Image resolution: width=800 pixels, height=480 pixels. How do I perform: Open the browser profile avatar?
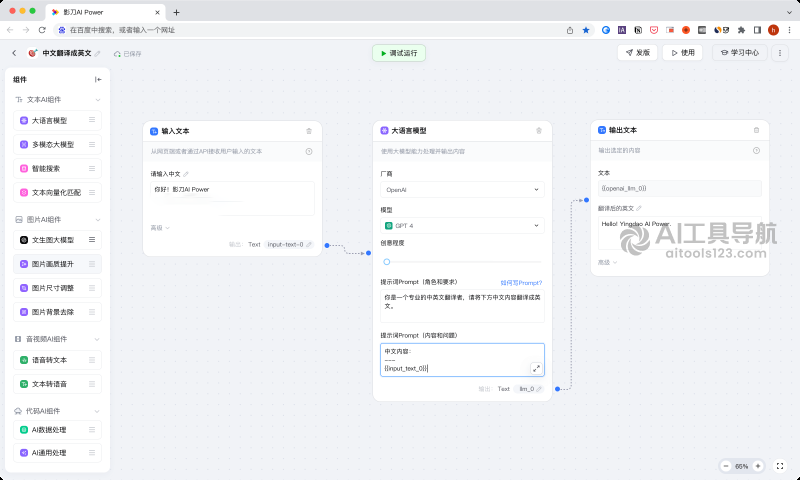pyautogui.click(x=773, y=30)
